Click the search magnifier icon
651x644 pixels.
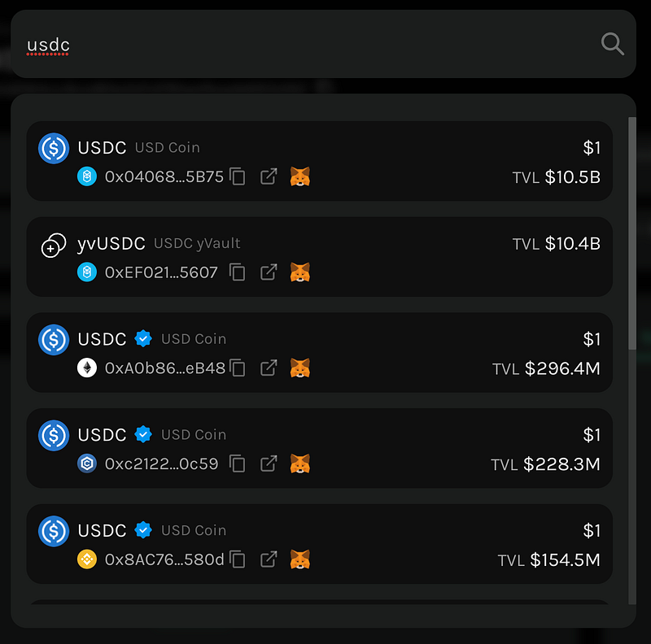[613, 44]
